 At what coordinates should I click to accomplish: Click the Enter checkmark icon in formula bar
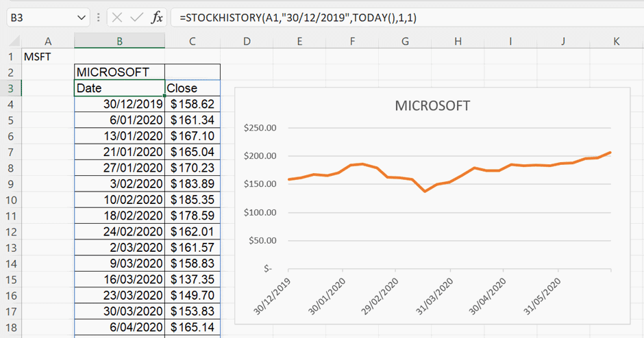click(x=137, y=18)
